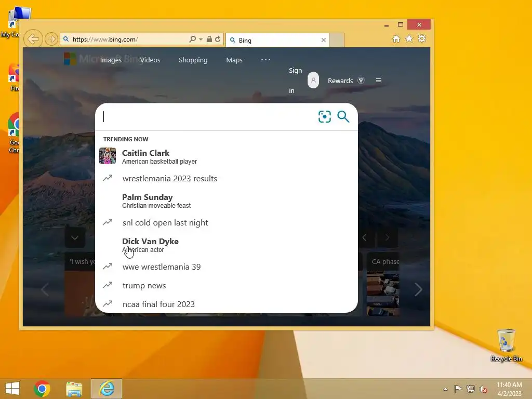Launch Google Chrome from the taskbar
The image size is (532, 399).
42,389
